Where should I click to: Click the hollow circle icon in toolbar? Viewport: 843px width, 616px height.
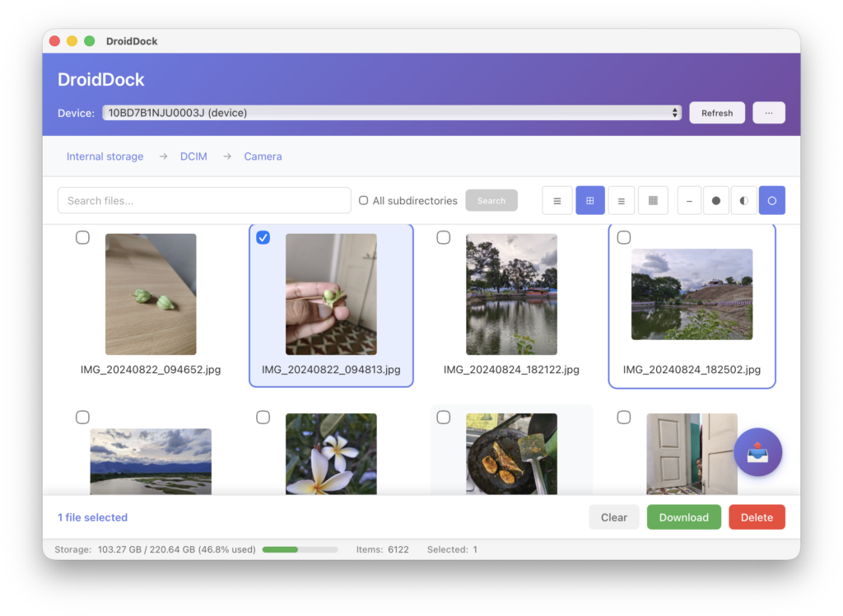771,200
